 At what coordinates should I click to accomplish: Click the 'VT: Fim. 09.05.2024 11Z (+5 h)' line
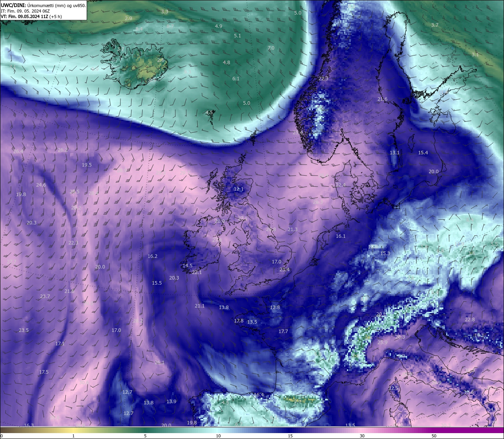pos(31,17)
